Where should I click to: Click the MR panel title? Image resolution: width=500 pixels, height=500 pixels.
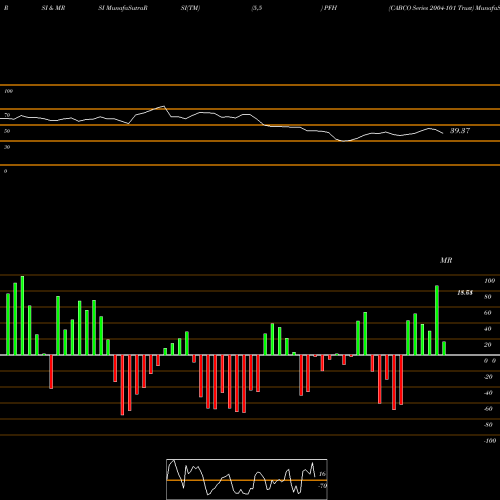pyautogui.click(x=446, y=260)
